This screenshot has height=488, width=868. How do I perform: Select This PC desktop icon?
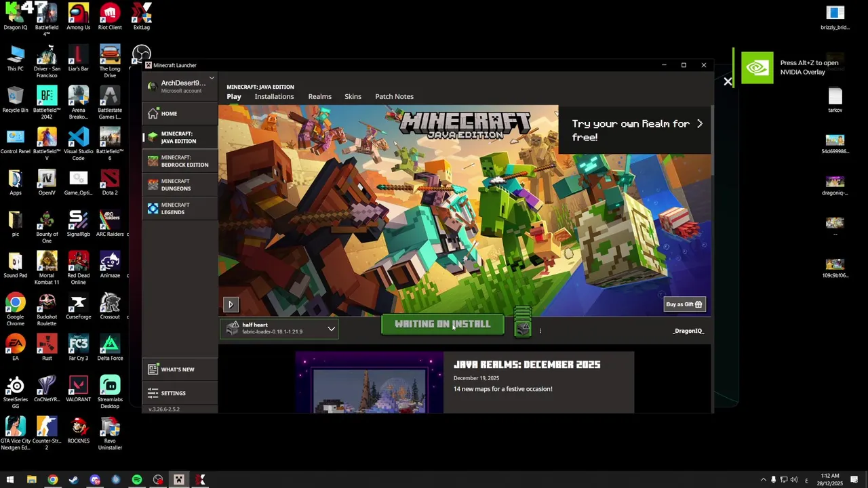point(15,58)
